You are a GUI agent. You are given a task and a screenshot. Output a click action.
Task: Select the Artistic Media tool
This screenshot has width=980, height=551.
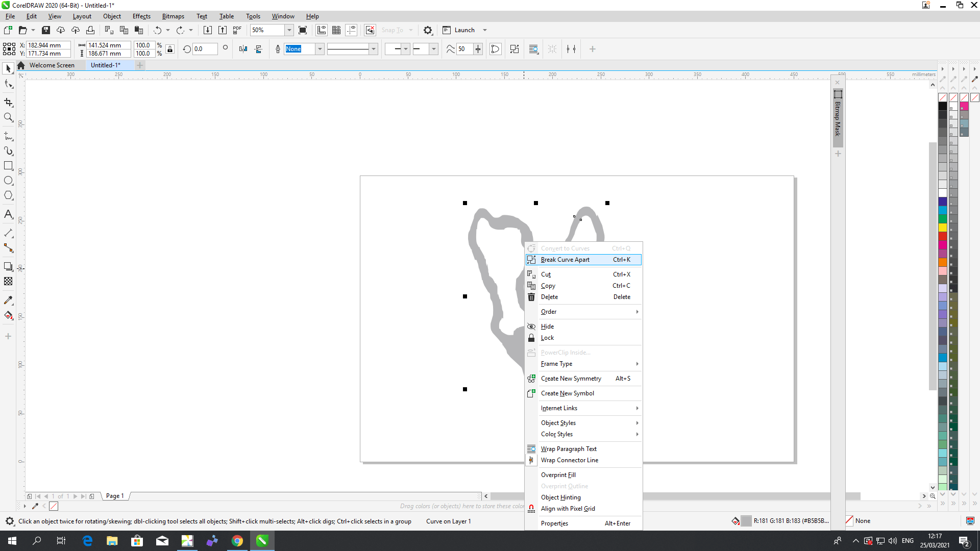pyautogui.click(x=8, y=151)
